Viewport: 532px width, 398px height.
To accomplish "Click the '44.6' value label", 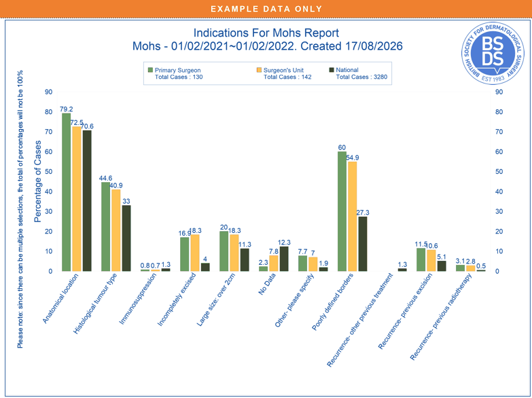I will pyautogui.click(x=105, y=178).
